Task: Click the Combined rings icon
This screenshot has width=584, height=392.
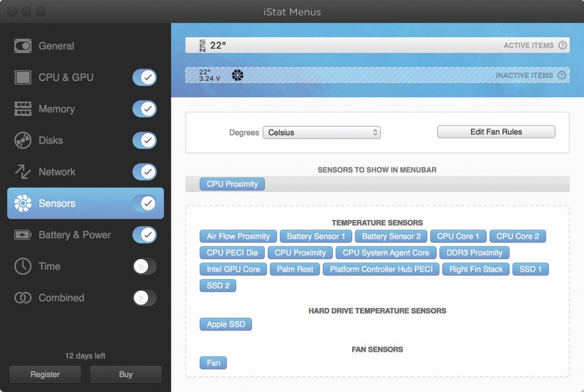Action: [x=23, y=298]
